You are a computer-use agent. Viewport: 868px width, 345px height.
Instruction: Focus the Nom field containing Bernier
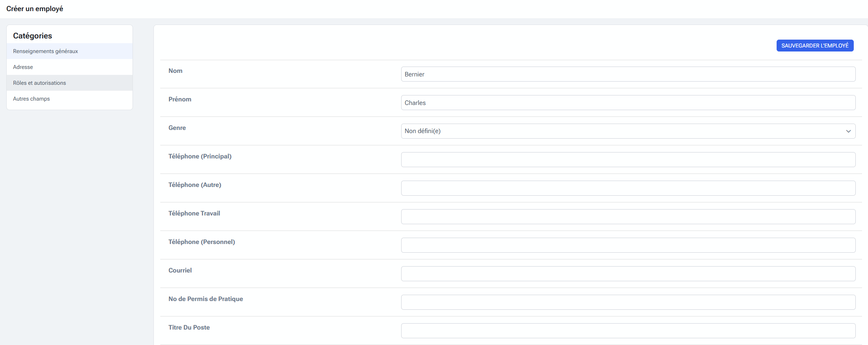click(628, 74)
